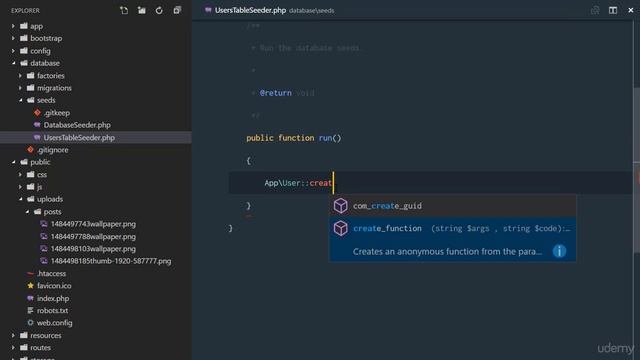Click the EXPLORER panel header
This screenshot has width=640, height=360.
point(25,11)
